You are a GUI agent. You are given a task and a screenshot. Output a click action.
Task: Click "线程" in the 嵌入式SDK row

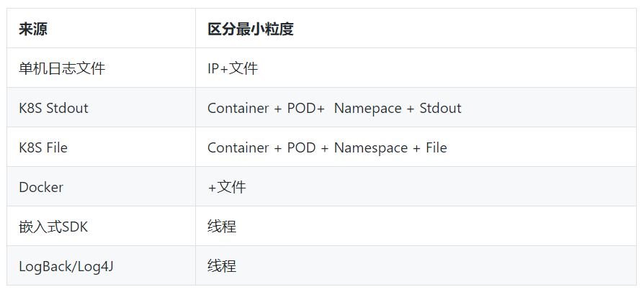click(222, 227)
